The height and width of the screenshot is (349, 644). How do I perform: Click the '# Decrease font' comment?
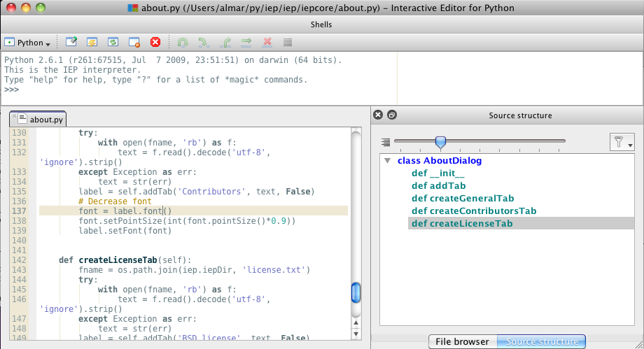click(115, 201)
